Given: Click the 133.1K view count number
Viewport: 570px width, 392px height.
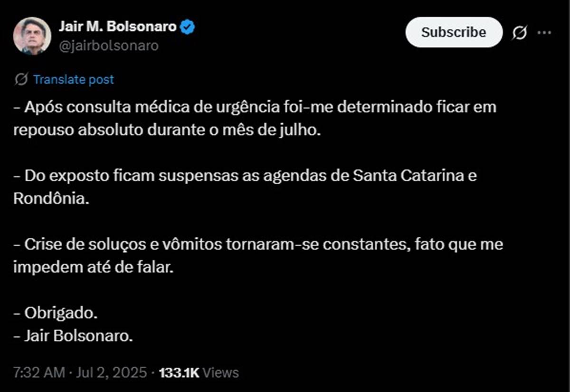Looking at the screenshot, I should (x=179, y=373).
